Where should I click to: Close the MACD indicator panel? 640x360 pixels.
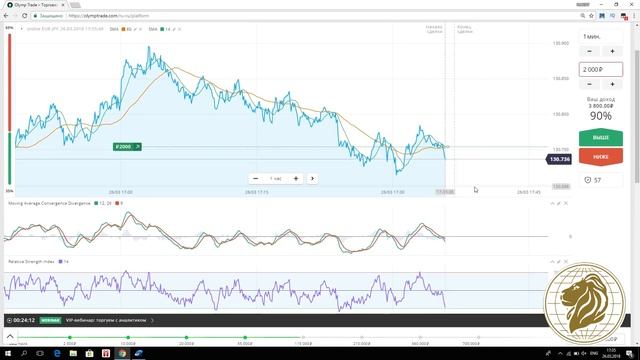click(566, 203)
